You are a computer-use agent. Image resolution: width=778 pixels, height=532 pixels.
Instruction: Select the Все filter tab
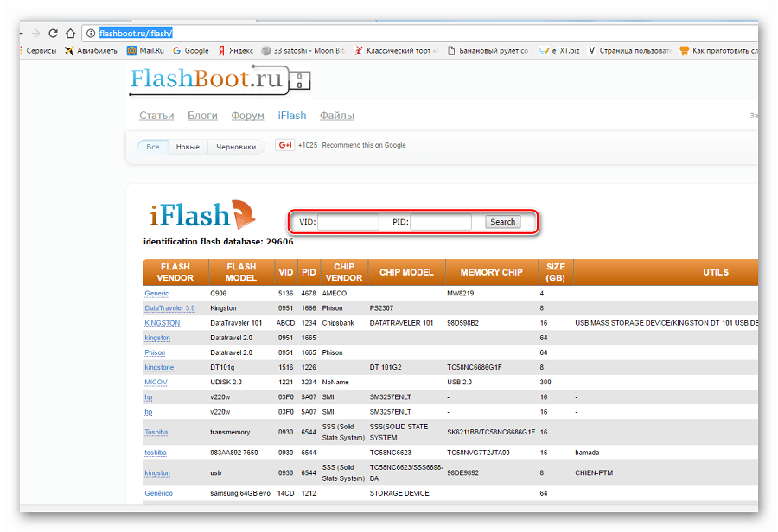(152, 147)
